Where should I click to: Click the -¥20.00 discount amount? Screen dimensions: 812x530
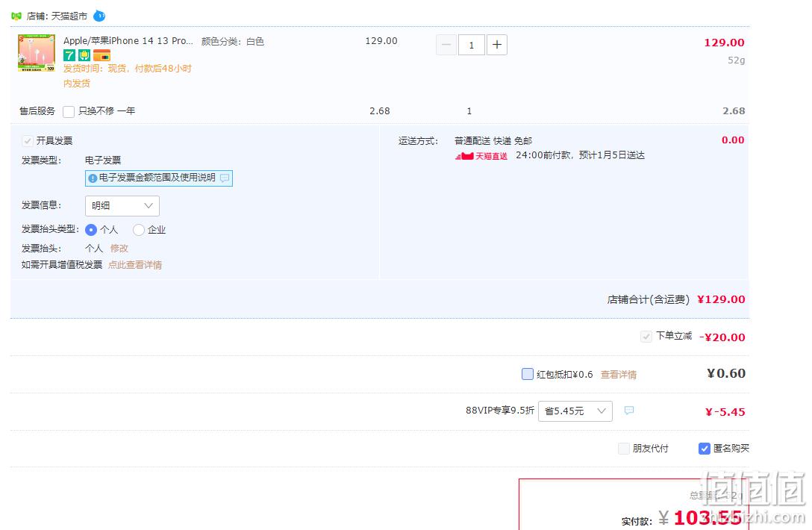point(722,337)
